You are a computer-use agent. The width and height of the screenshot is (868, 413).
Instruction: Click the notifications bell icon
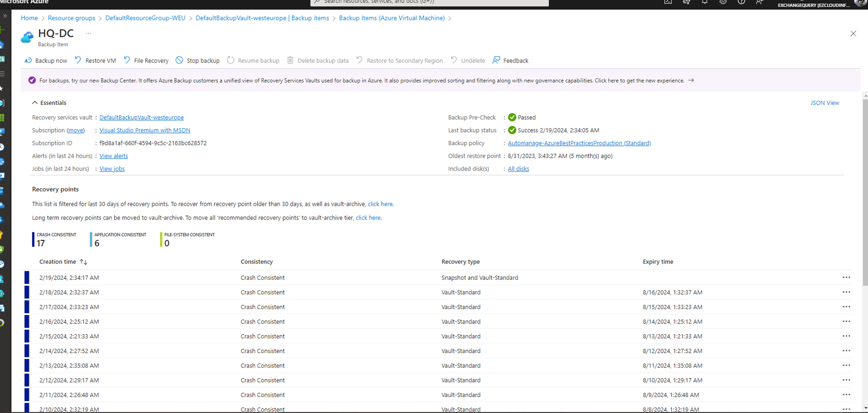(705, 2)
